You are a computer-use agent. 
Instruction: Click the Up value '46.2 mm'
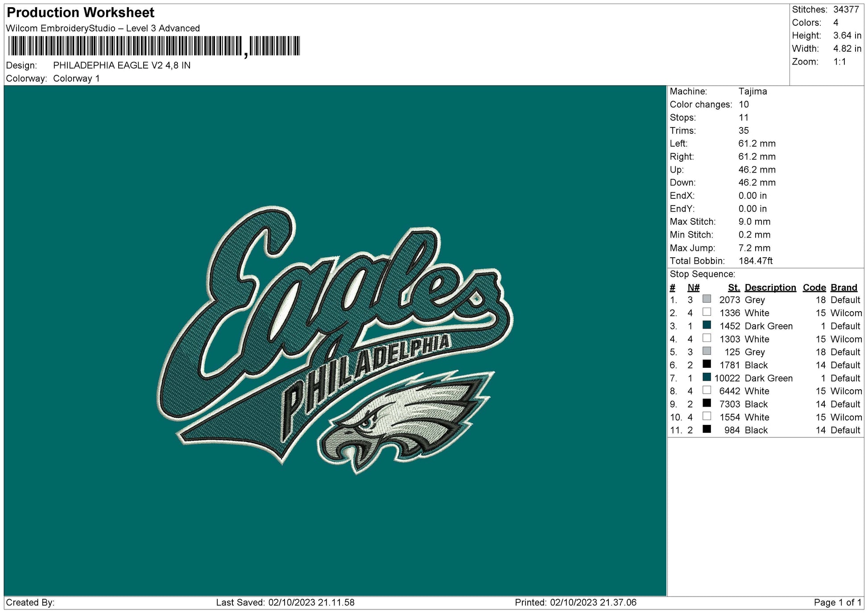point(757,170)
